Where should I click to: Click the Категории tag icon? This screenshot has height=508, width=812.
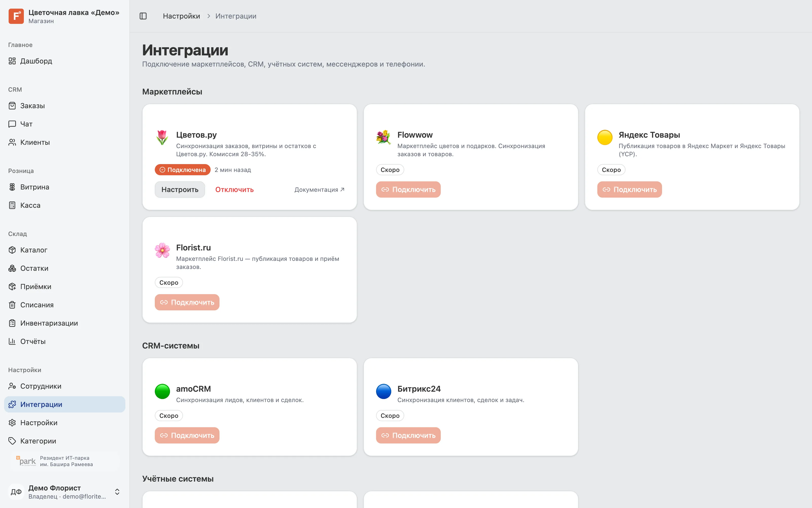pos(12,441)
